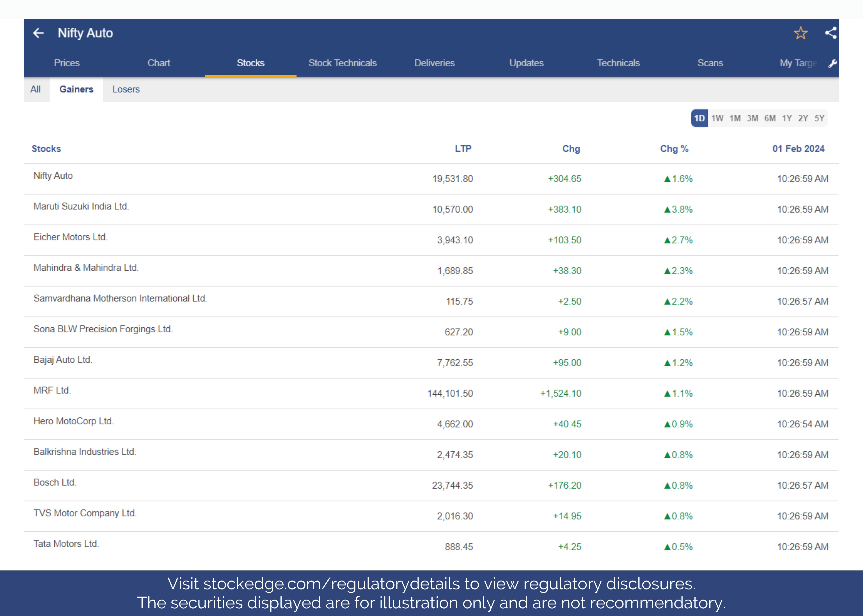Open MRF Ltd. stock

coord(431,394)
